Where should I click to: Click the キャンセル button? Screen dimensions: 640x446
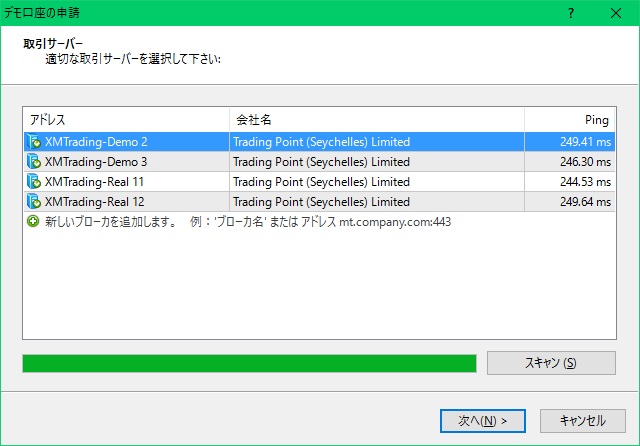[x=582, y=421]
